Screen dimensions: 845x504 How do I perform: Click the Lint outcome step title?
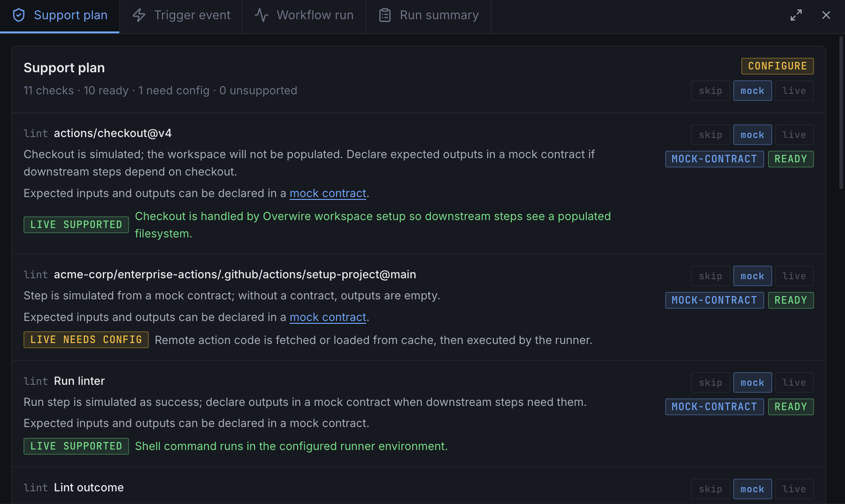click(x=89, y=488)
